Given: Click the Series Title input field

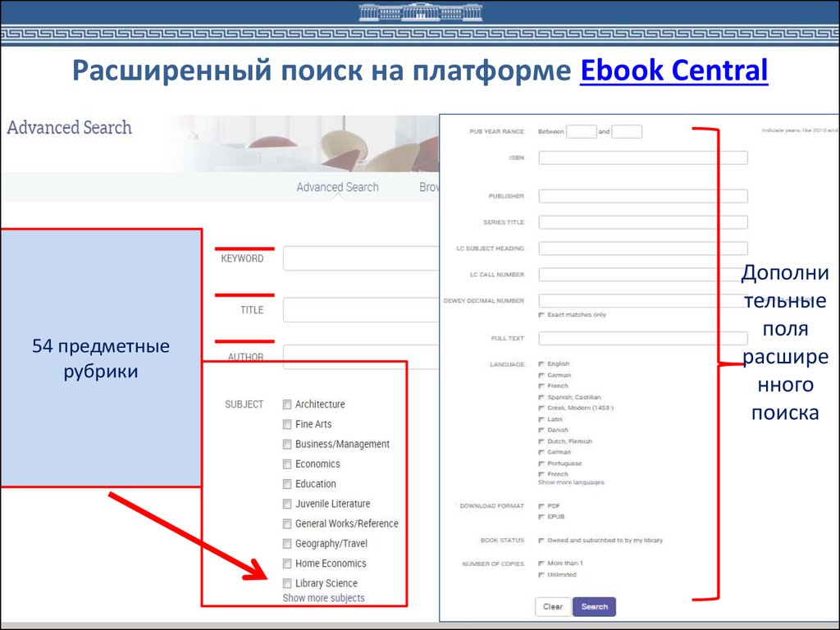Looking at the screenshot, I should coord(643,221).
